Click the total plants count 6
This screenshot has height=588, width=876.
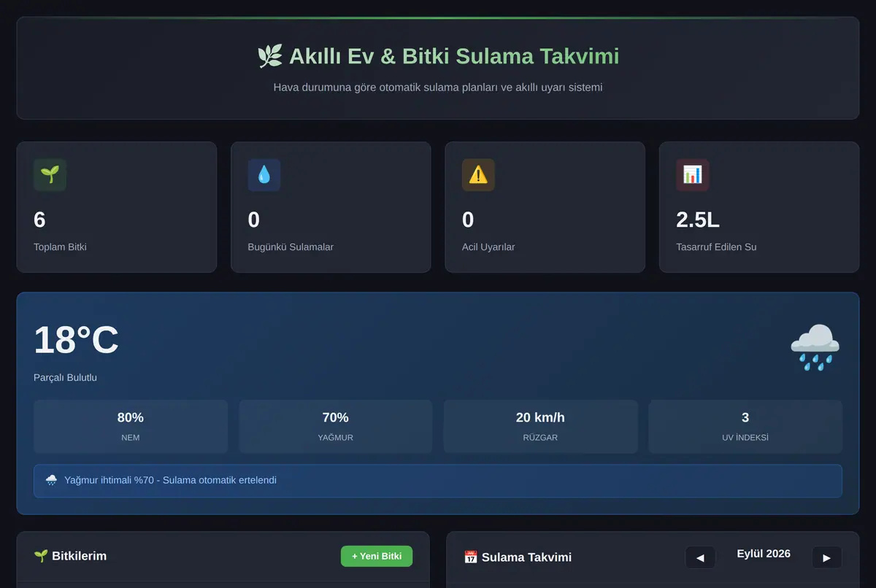pos(39,220)
